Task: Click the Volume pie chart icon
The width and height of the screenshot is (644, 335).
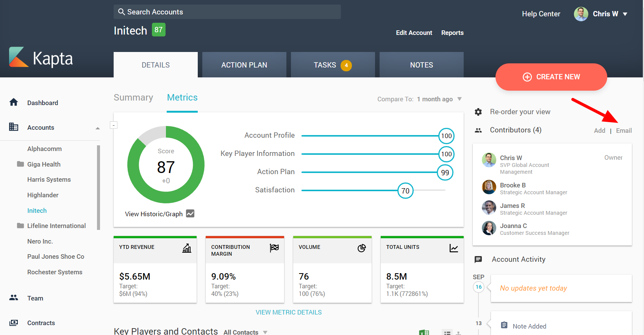Action: 362,248
